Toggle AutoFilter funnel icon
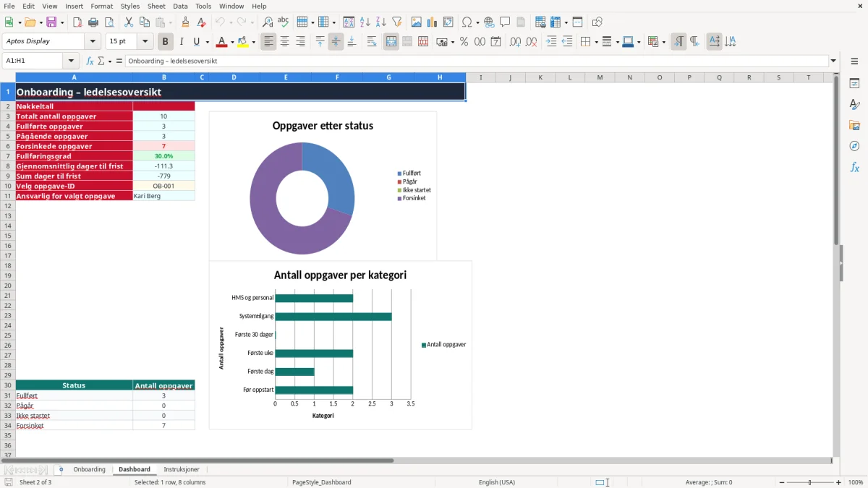This screenshot has height=488, width=868. click(x=397, y=22)
